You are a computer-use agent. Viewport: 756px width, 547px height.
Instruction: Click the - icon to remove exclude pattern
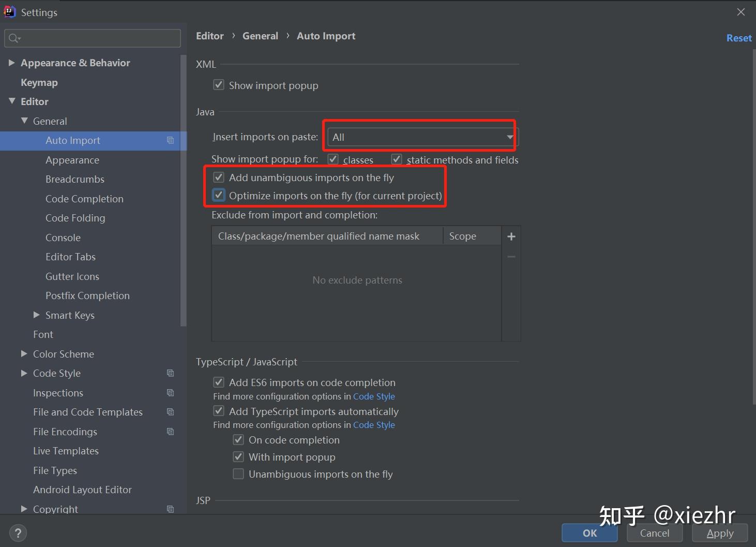point(511,256)
